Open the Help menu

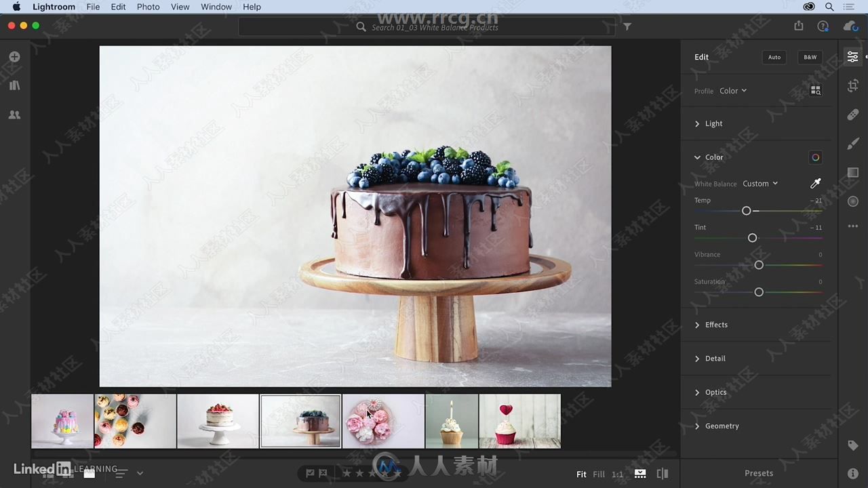coord(252,7)
